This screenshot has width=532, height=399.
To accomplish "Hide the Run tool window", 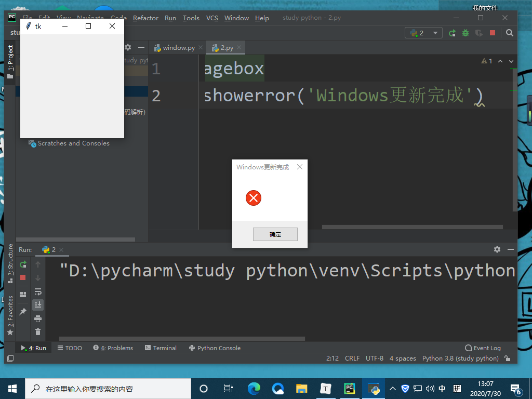I will pyautogui.click(x=511, y=249).
